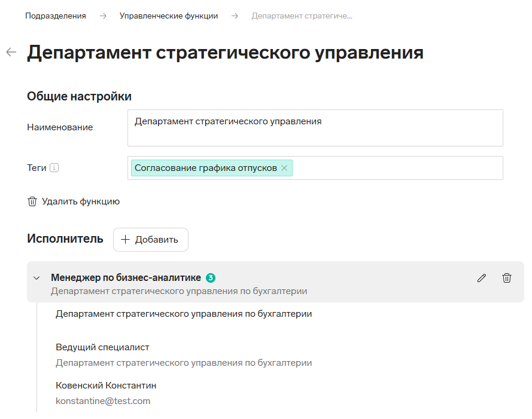This screenshot has height=419, width=532.
Task: Click the Ковенский Константин name
Action: coord(106,386)
